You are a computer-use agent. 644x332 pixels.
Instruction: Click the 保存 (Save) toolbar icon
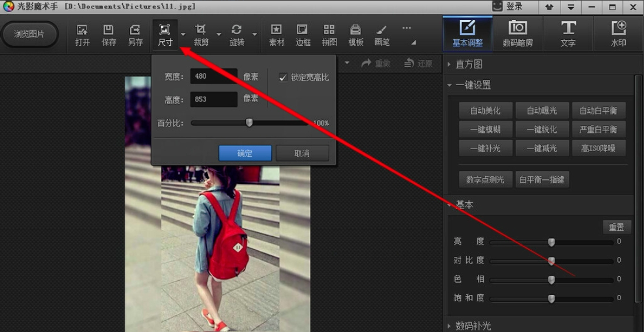pyautogui.click(x=109, y=35)
